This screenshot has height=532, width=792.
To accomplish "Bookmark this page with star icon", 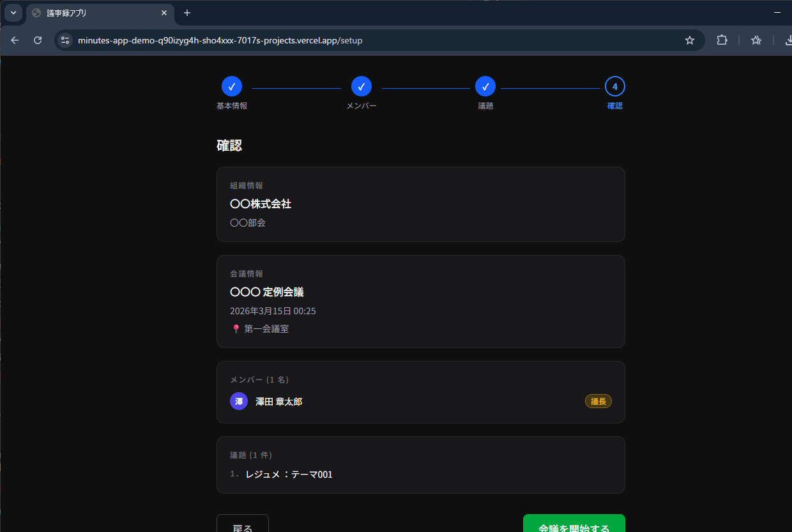I will coord(690,40).
